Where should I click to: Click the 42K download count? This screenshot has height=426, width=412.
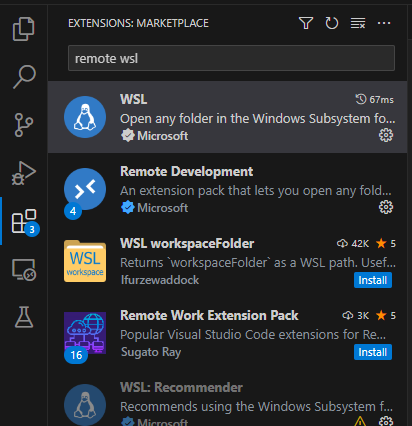353,244
